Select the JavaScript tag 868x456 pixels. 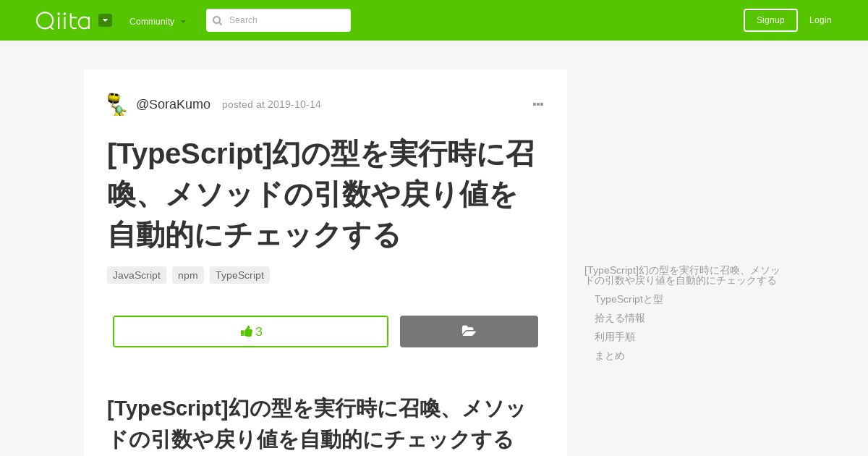137,275
